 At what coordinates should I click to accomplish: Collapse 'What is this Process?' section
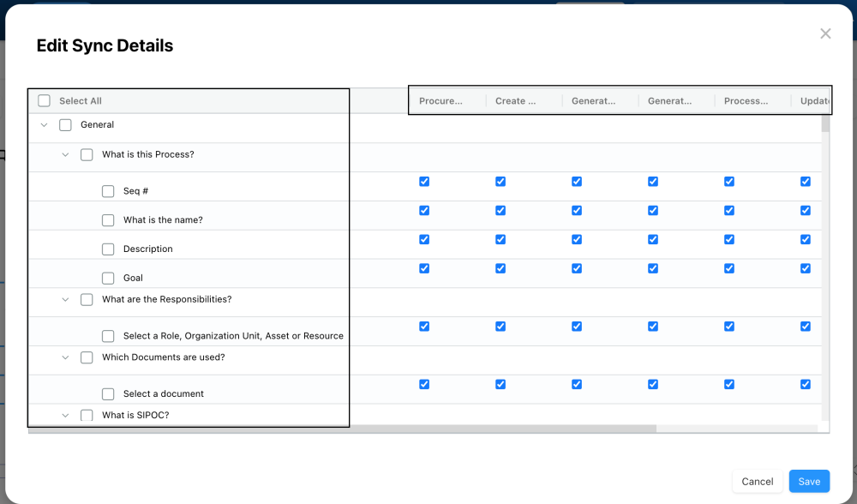(65, 155)
